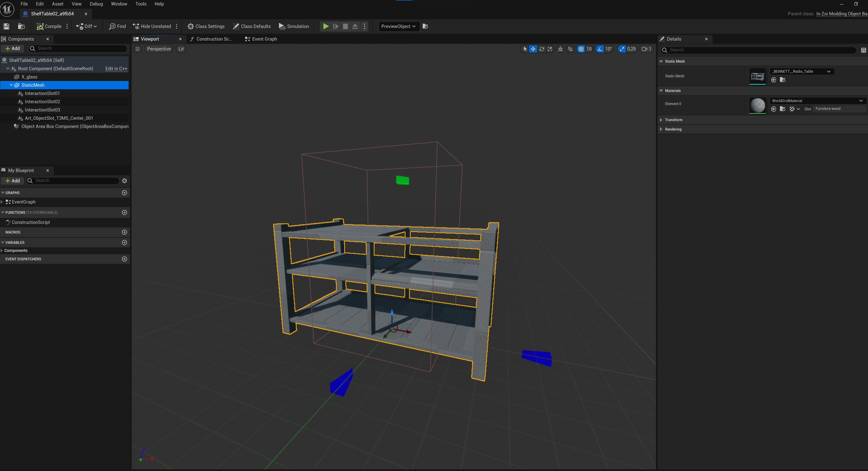Select Art_ObjectSlot_T3MS_Center_001 component
This screenshot has width=868, height=471.
click(59, 118)
